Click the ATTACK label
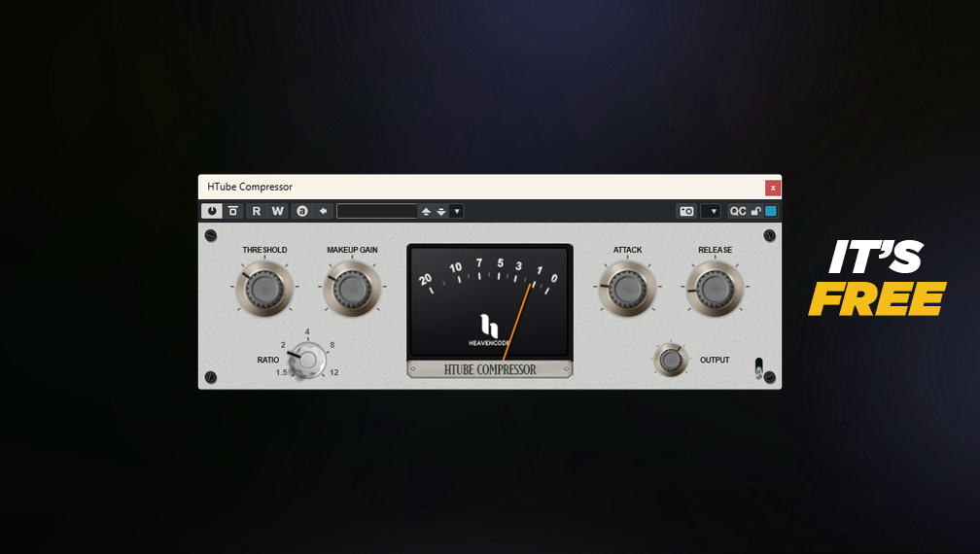This screenshot has height=554, width=980. point(627,250)
